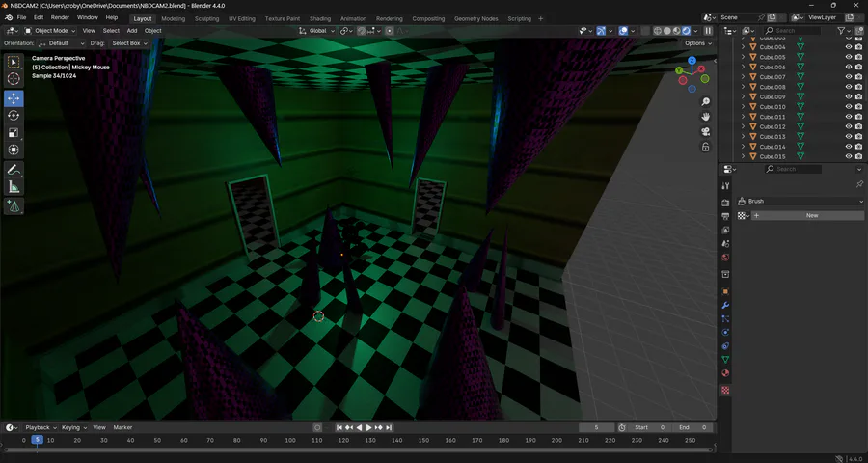Expand Cube.009 in the outliner

[x=744, y=96]
